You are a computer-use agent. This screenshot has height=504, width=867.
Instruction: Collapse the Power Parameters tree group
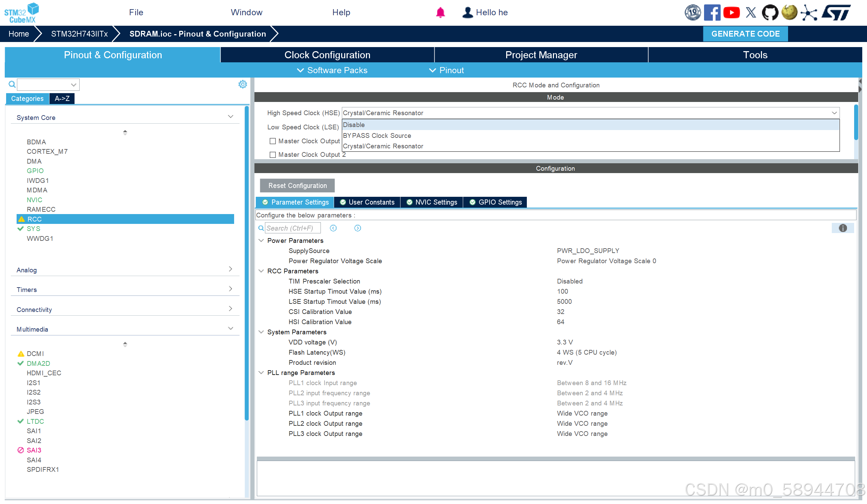(x=261, y=240)
